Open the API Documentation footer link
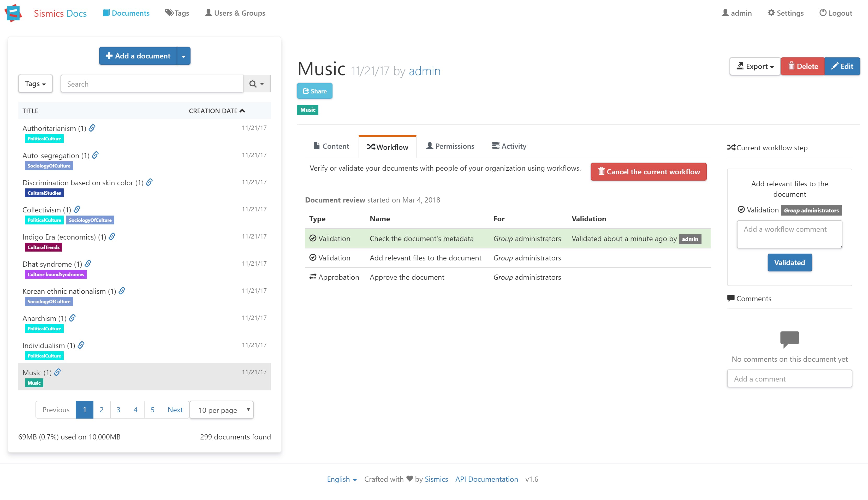 tap(486, 479)
